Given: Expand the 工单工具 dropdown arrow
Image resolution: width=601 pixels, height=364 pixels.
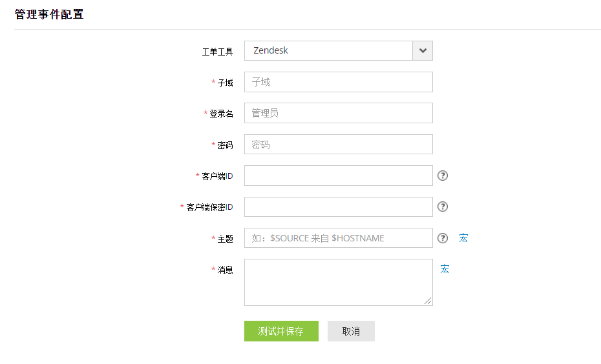Looking at the screenshot, I should click(423, 50).
